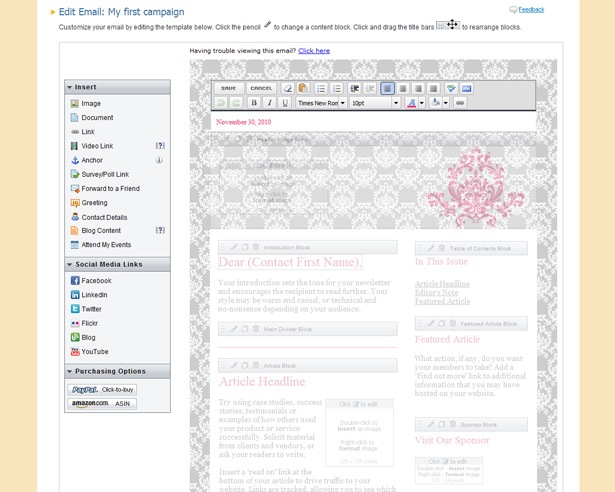Open the Article Headline contents link
Image resolution: width=615 pixels, height=492 pixels.
click(x=442, y=284)
